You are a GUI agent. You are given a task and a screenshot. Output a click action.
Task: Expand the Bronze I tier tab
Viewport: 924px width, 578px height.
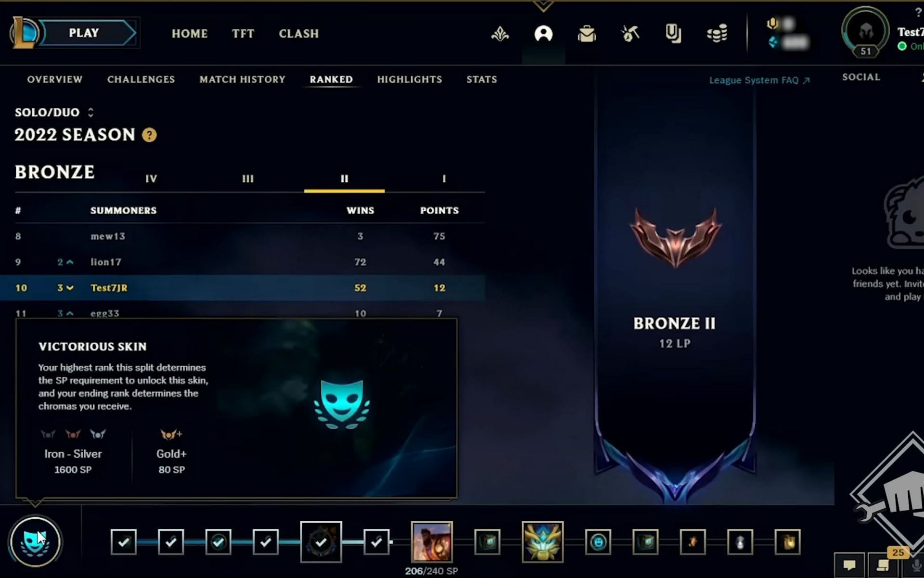coord(442,179)
